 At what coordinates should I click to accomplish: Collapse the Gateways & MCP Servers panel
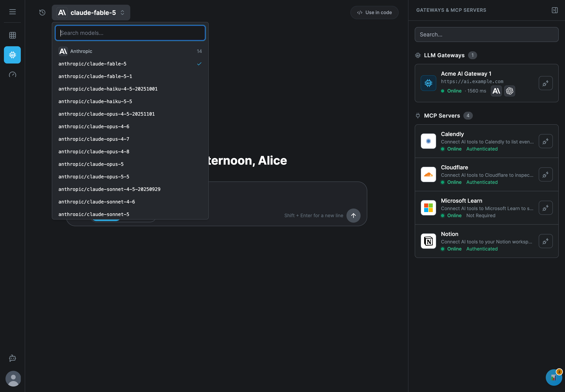(554, 10)
